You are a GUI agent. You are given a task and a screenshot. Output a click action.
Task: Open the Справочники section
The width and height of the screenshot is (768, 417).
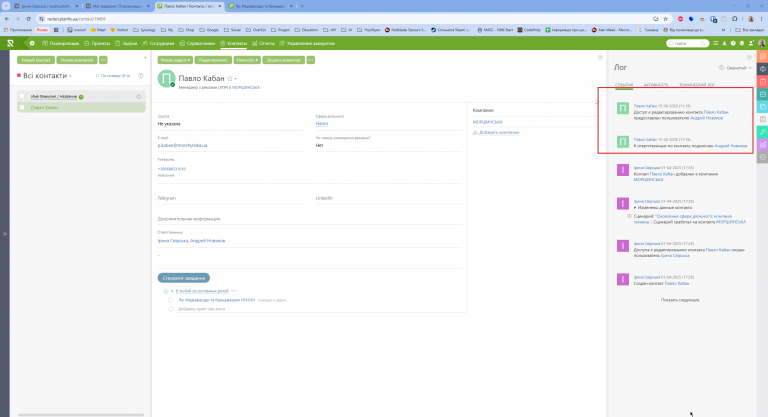197,43
